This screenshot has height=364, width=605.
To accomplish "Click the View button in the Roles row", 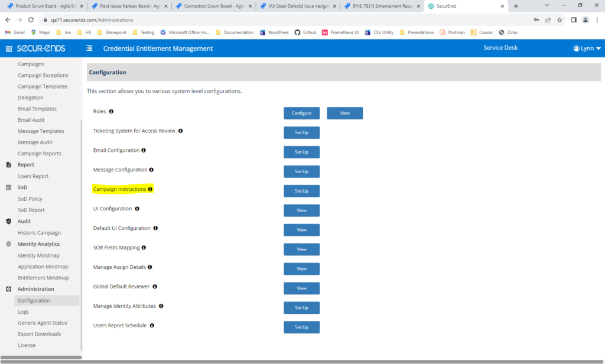I will (345, 113).
